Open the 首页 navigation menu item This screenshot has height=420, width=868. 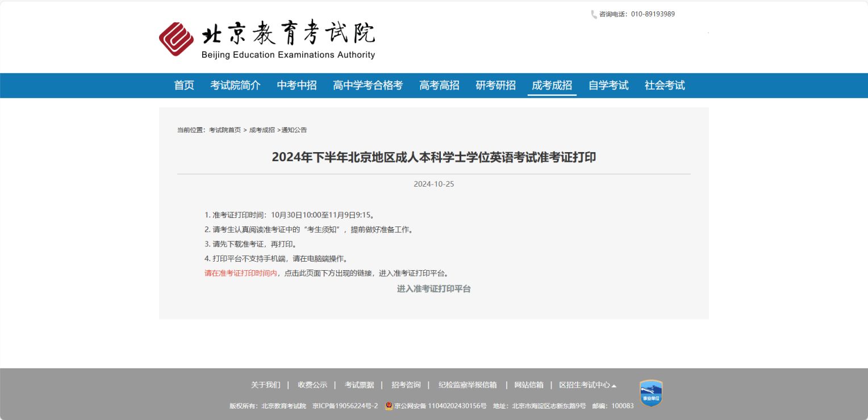coord(183,85)
